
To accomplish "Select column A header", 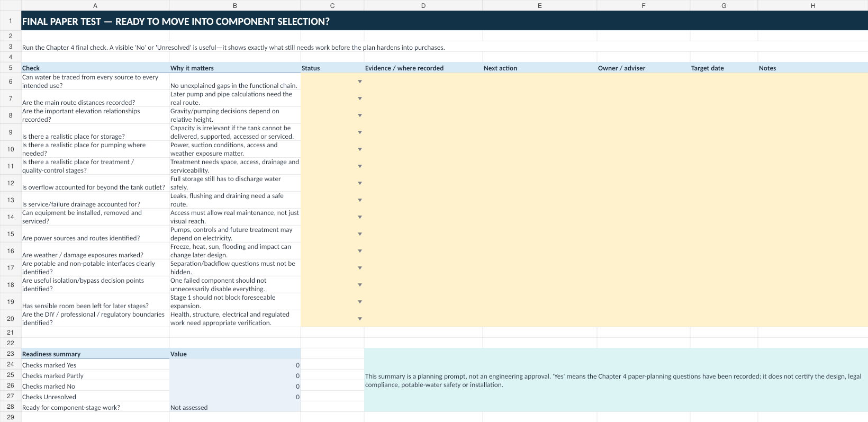I will 95,5.
